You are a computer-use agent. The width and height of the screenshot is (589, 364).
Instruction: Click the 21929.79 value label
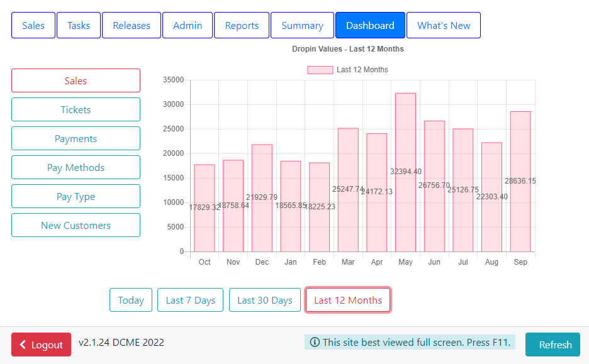click(x=262, y=197)
